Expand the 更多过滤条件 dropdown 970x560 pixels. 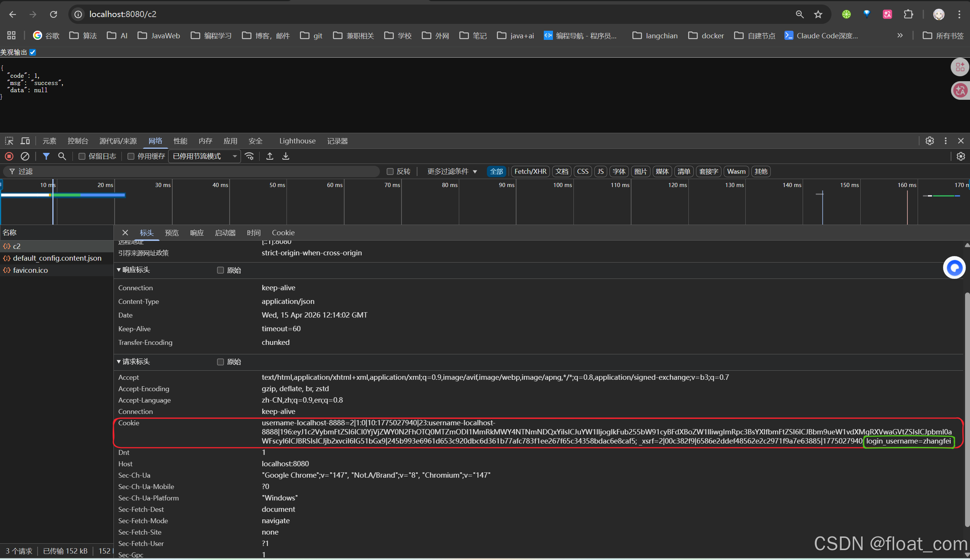[x=452, y=171]
